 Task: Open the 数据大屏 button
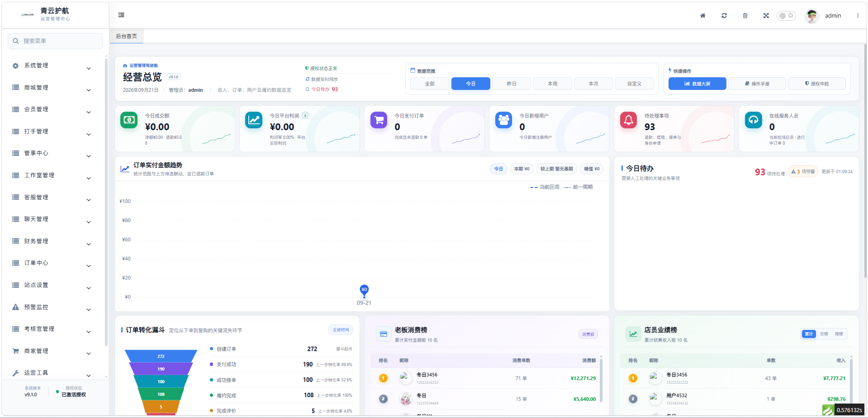pos(697,84)
